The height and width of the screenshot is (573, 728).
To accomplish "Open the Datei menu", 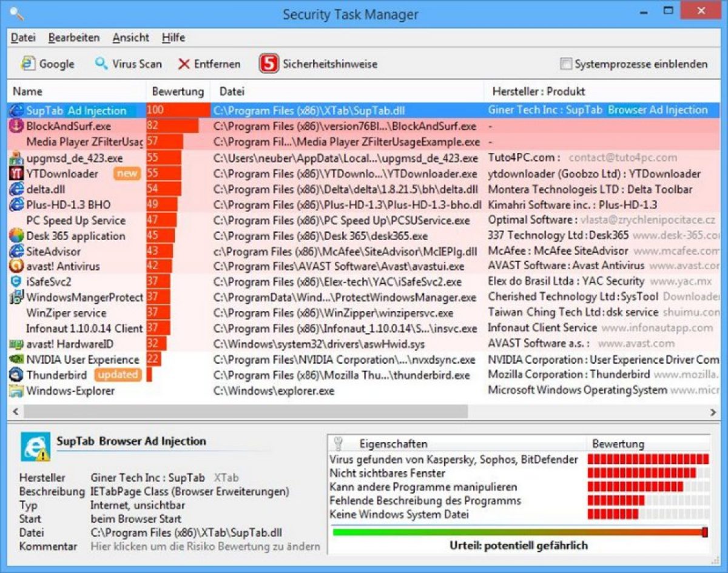I will [22, 38].
